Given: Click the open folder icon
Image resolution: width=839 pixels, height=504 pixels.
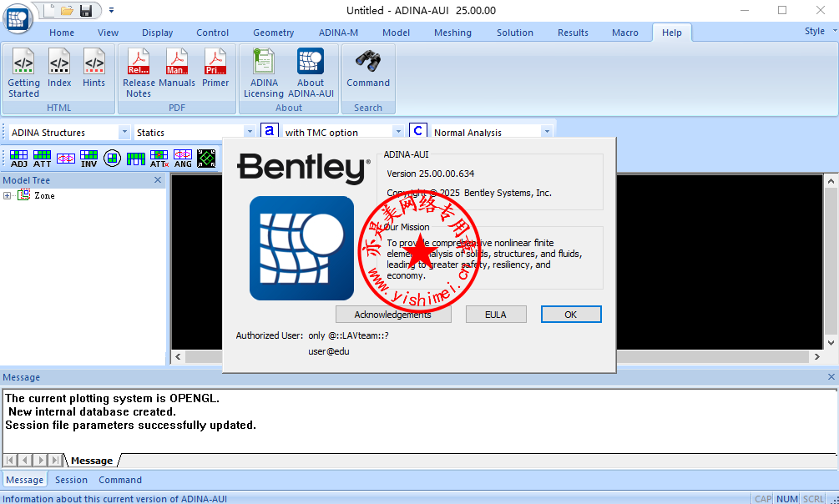Looking at the screenshot, I should click(67, 10).
